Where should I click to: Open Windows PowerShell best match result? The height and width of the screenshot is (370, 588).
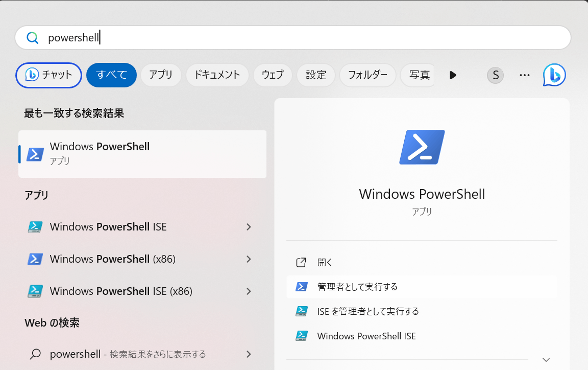click(142, 154)
